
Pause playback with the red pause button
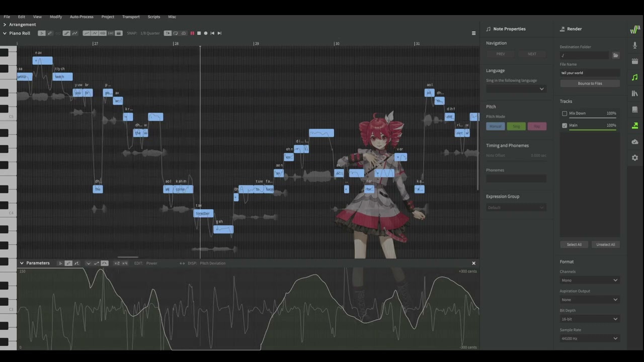tap(192, 33)
